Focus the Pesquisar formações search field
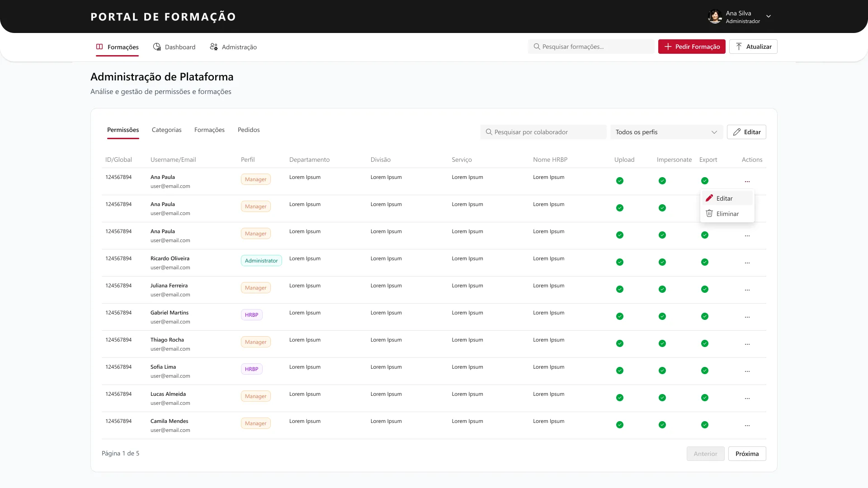 click(591, 47)
